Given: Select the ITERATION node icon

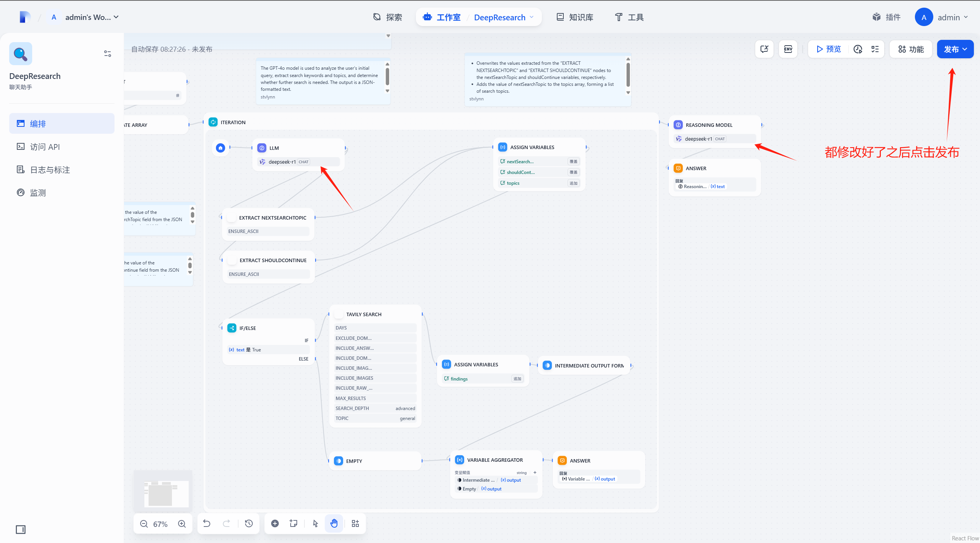Looking at the screenshot, I should point(213,122).
